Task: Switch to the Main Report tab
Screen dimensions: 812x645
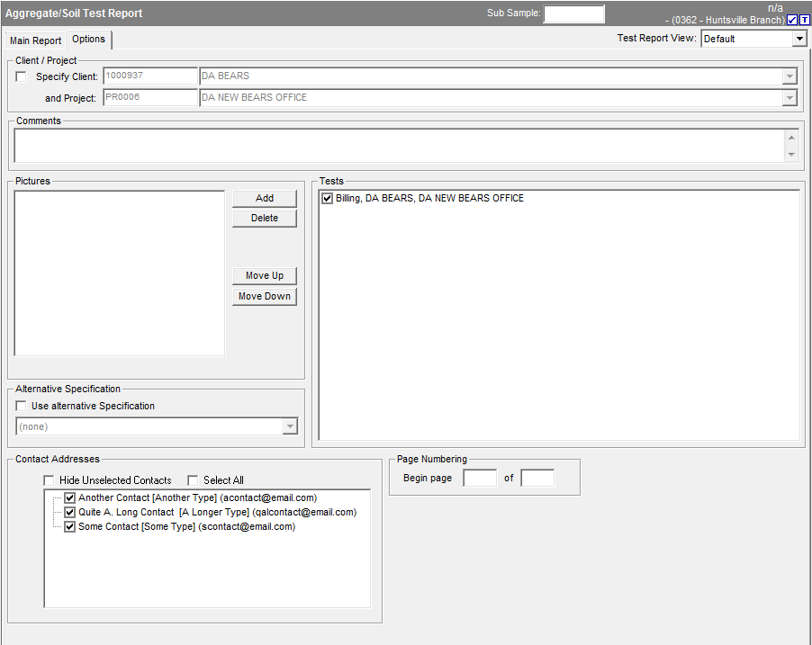Action: [35, 40]
